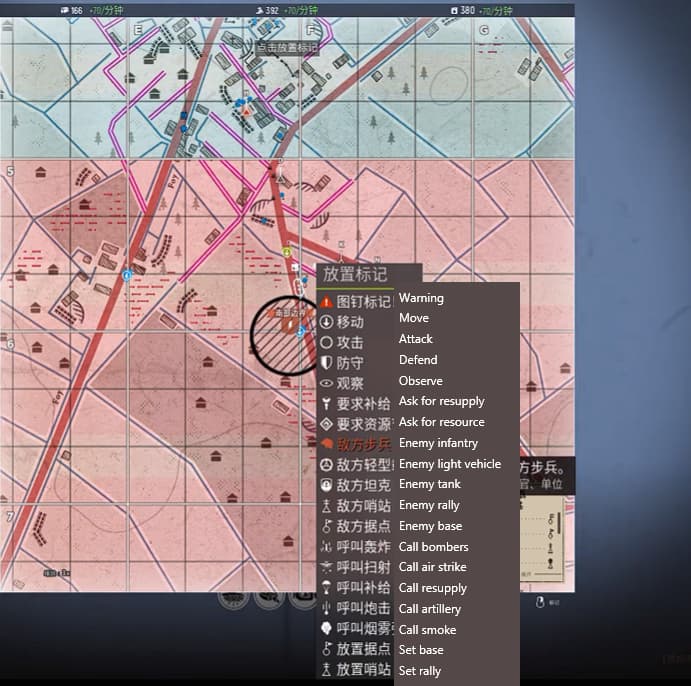The height and width of the screenshot is (686, 691).
Task: Choose the Call smoke marker icon
Action: [326, 628]
